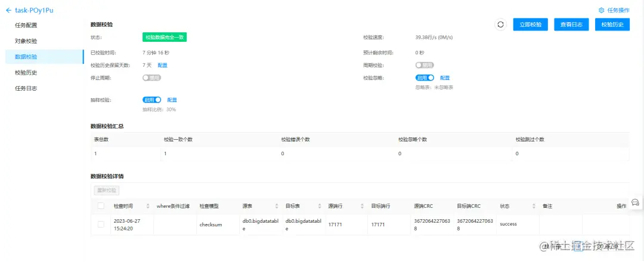Toggle the 周期校验 switch
This screenshot has width=644, height=261.
tap(425, 65)
